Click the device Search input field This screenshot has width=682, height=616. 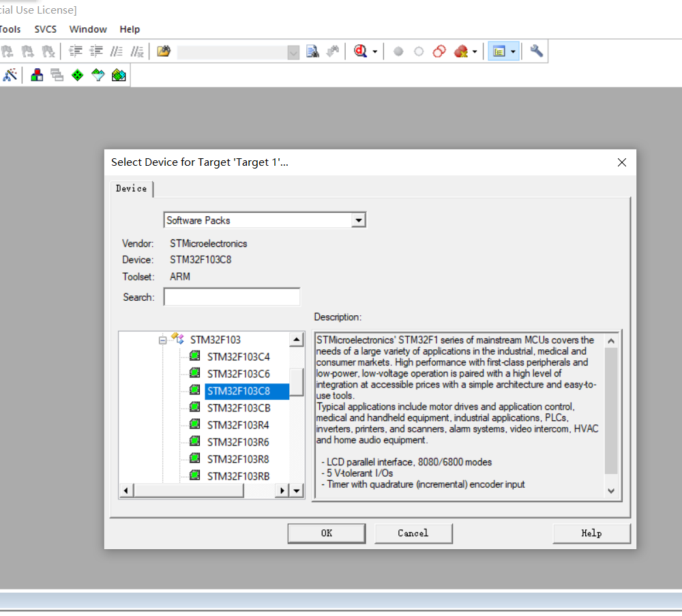(x=232, y=297)
